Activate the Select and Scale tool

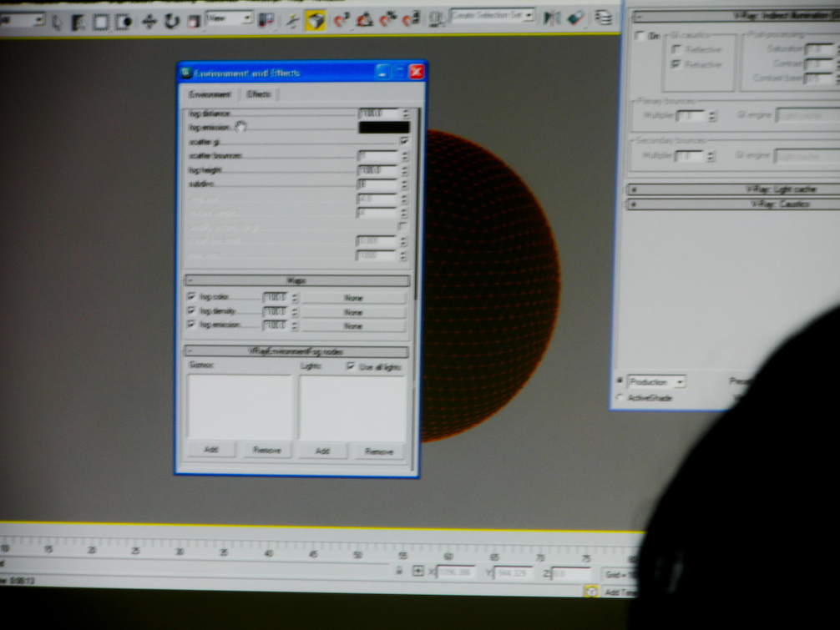coord(194,22)
